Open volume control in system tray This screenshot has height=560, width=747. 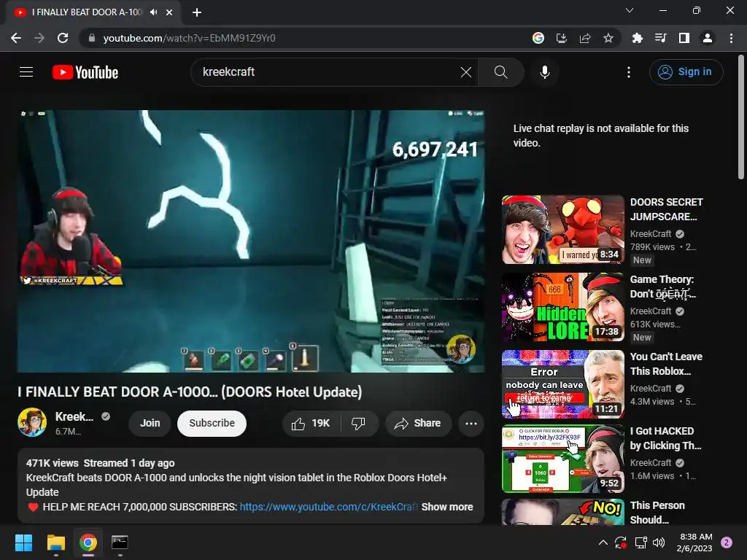[659, 542]
